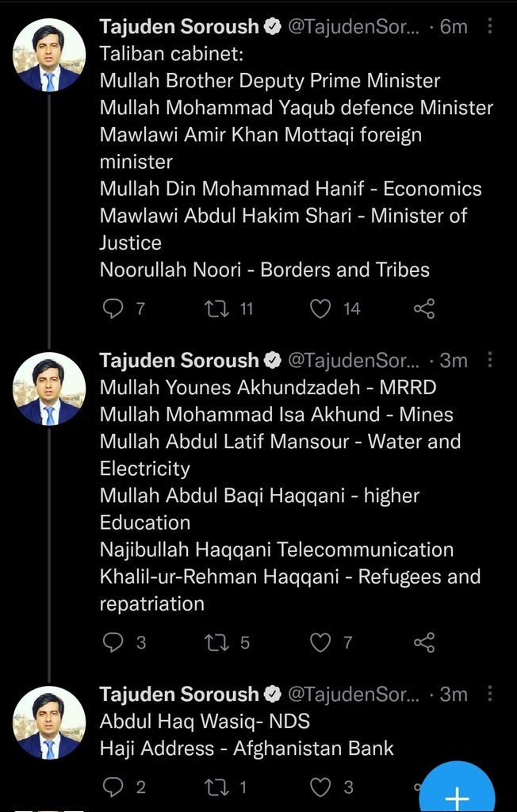Open Tajuden Soroush profile name in first tweet
Image resolution: width=517 pixels, height=812 pixels.
point(179,27)
